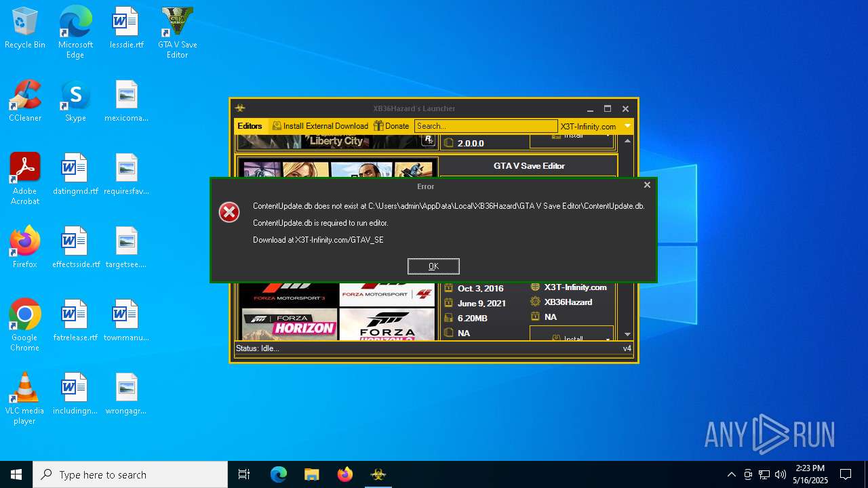The width and height of the screenshot is (868, 488).
Task: Click OK in the Error dialog
Action: (x=433, y=266)
